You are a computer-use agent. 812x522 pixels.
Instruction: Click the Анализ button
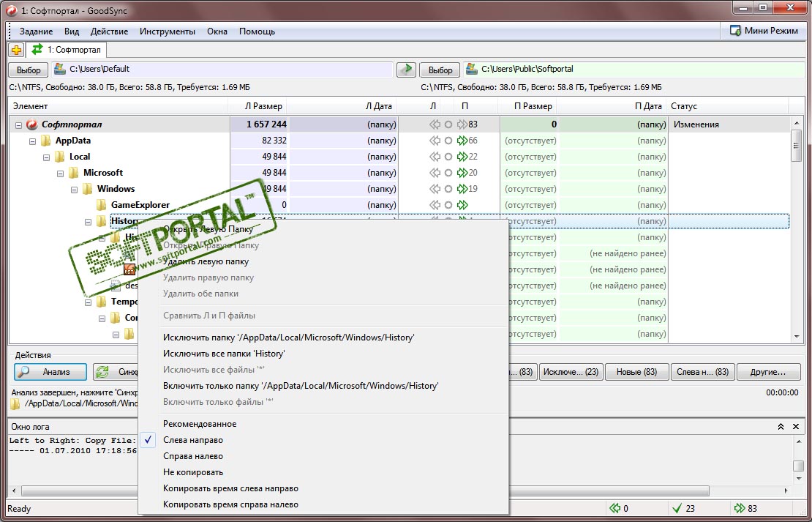point(50,372)
